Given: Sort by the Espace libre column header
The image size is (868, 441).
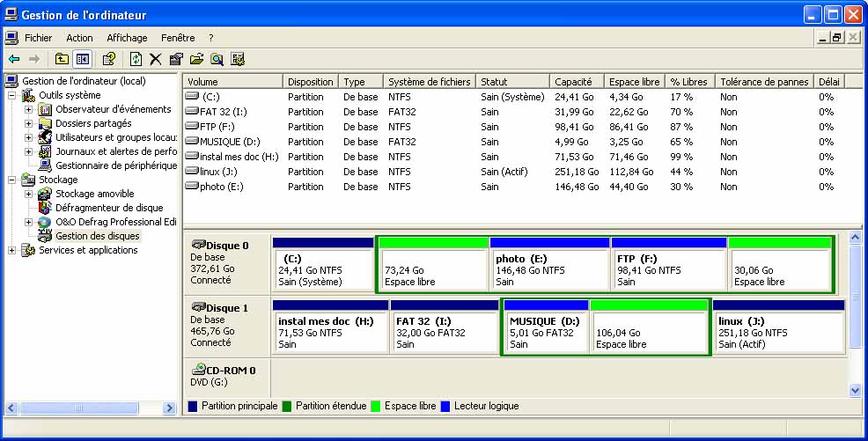Looking at the screenshot, I should pyautogui.click(x=635, y=81).
